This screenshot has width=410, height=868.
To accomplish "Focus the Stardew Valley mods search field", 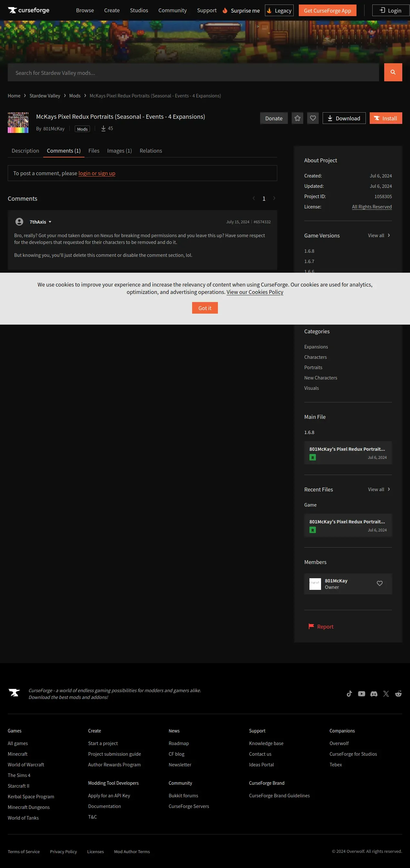I will tap(193, 73).
